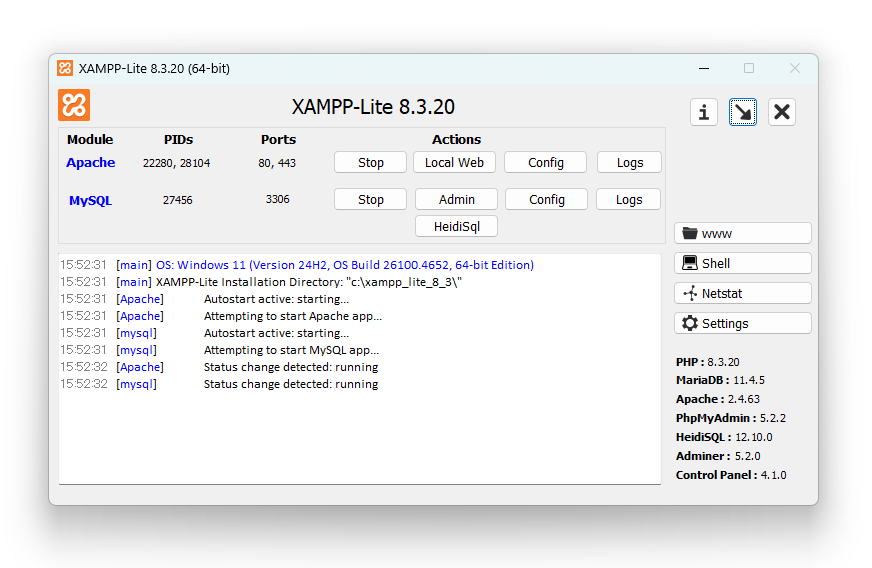The width and height of the screenshot is (872, 568).
Task: Close the XAMPP-Lite window from the title bar
Action: tap(795, 68)
